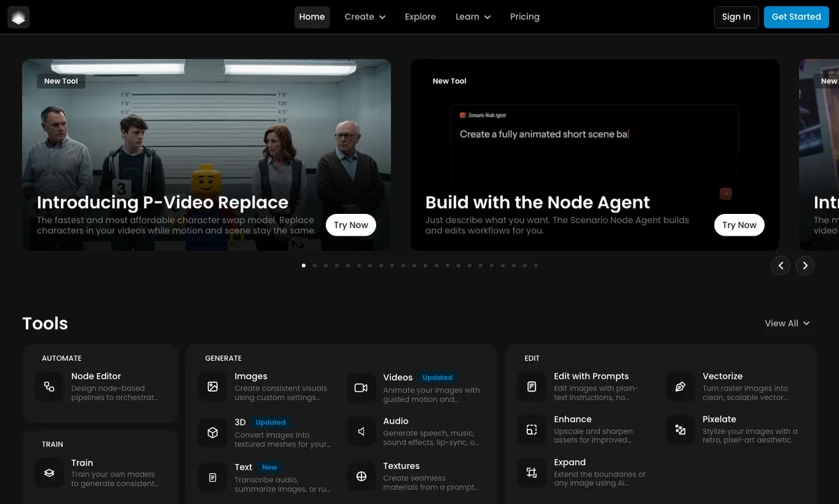839x504 pixels.
Task: Open the Node Editor tool icon
Action: click(49, 387)
